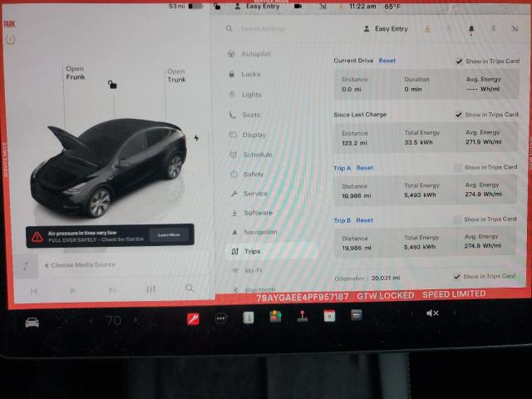
Task: Uncheck Since Last Charge Show in Trips Card
Action: (x=459, y=115)
